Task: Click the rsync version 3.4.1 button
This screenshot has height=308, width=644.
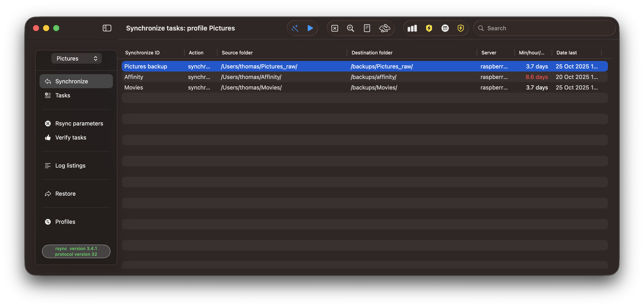Action: coord(76,251)
